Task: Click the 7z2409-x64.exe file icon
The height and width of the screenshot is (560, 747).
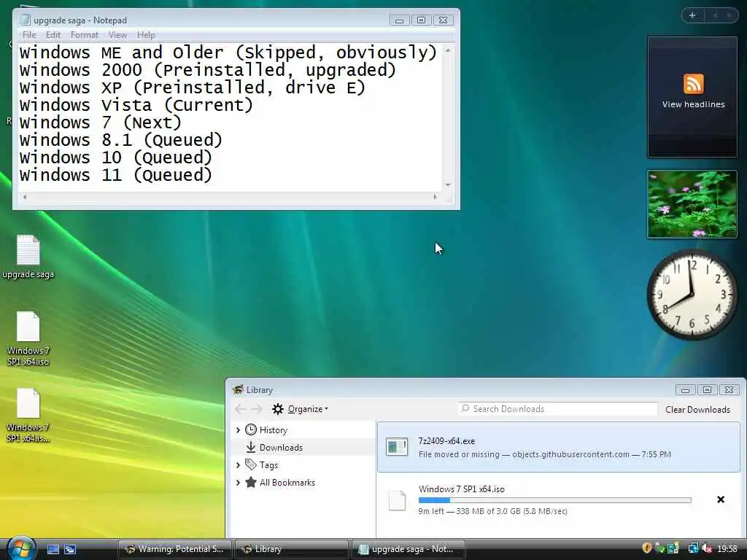Action: (397, 447)
